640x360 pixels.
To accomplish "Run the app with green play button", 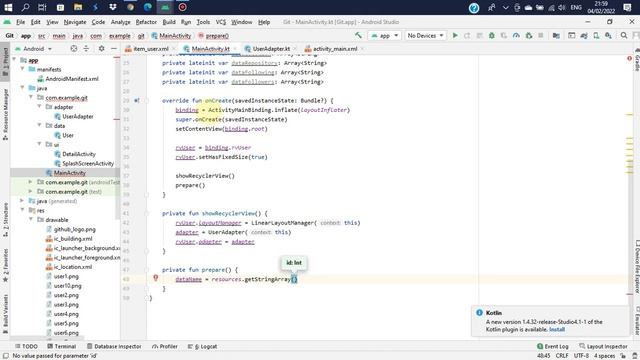I will [x=455, y=36].
